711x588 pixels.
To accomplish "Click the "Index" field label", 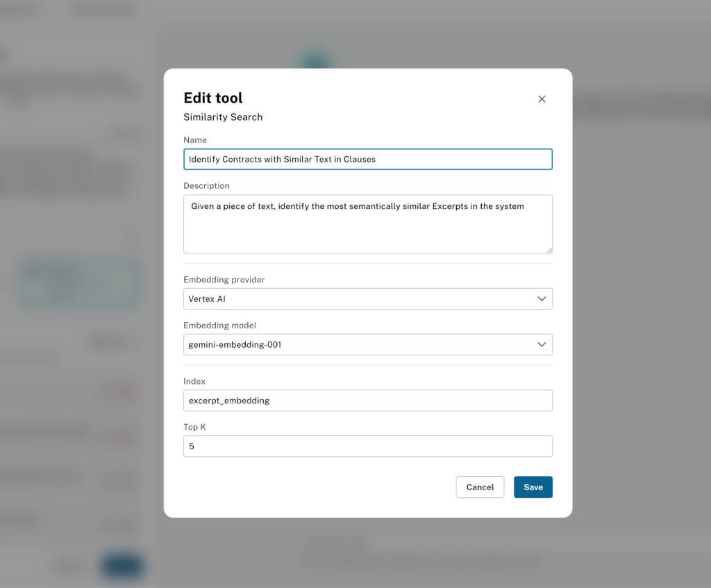I will tap(194, 382).
